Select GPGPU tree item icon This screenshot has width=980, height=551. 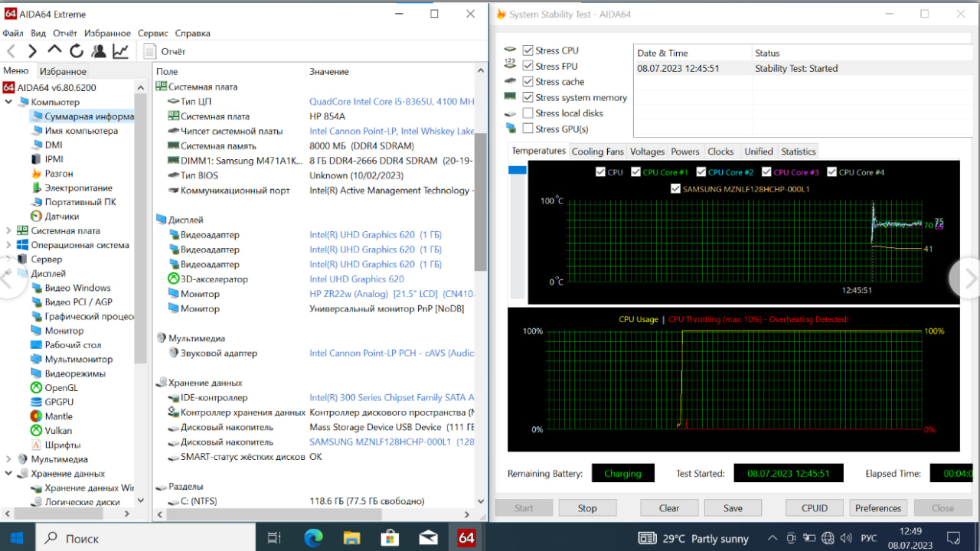point(36,402)
